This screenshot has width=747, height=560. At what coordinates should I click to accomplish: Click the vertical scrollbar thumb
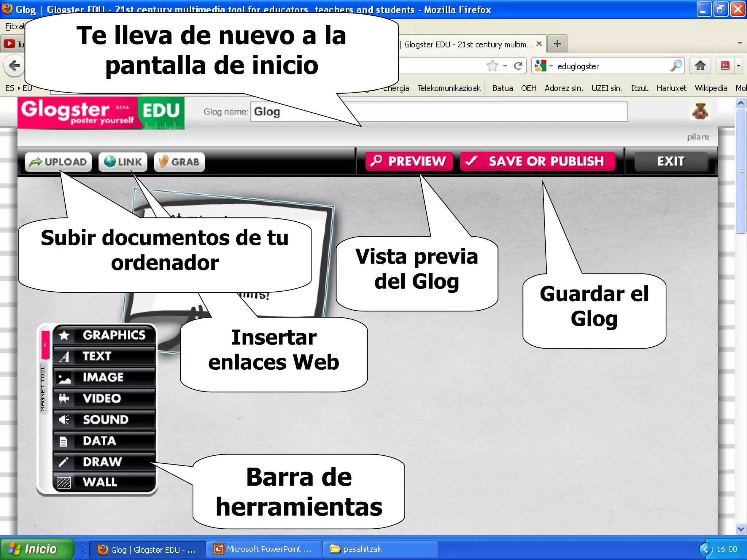[x=740, y=171]
